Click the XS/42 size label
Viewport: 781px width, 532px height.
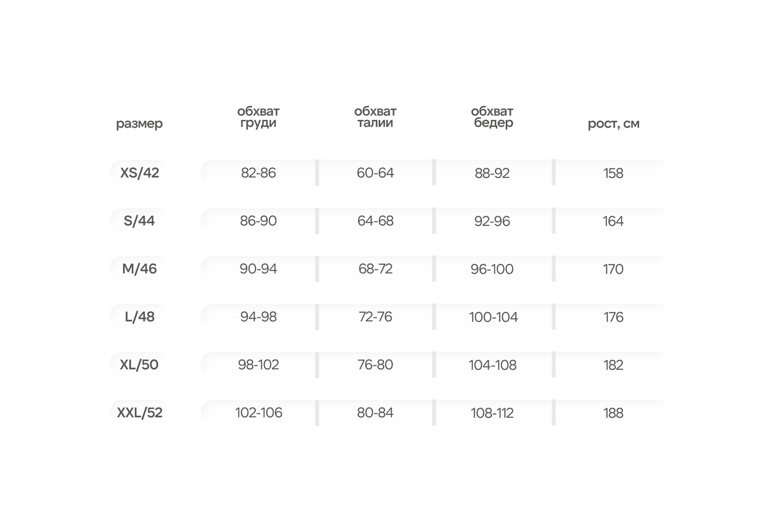point(139,173)
